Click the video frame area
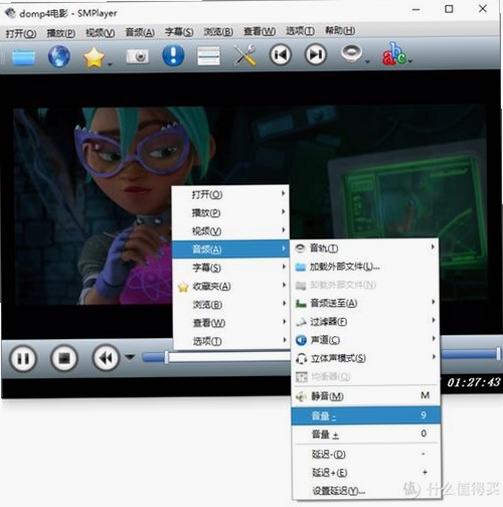503x507 pixels. [250, 205]
